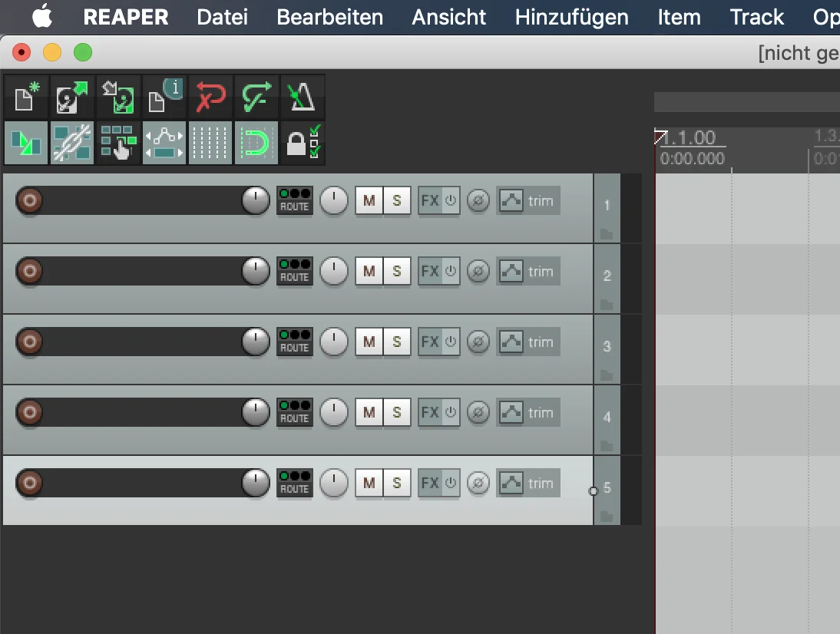Open Project Settings toolbar icon
The image size is (840, 634).
click(x=164, y=97)
